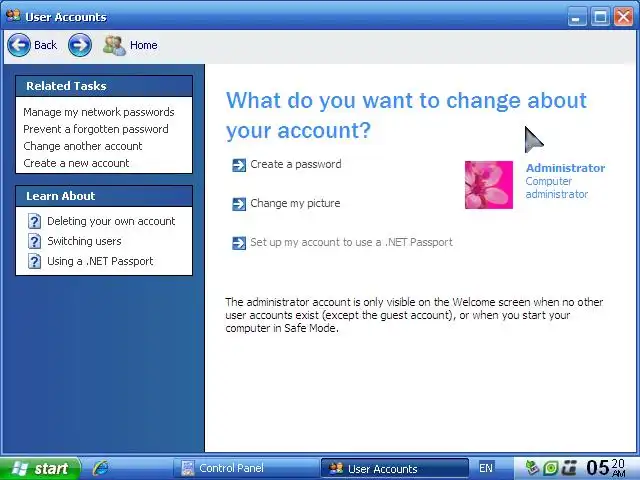640x480 pixels.
Task: Click the arrow icon beside .NET Passport setup
Action: click(x=239, y=243)
